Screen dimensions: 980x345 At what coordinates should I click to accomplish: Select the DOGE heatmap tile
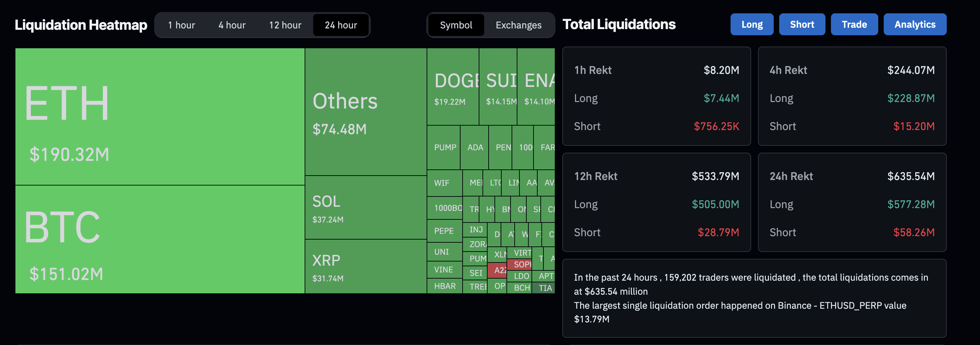452,87
